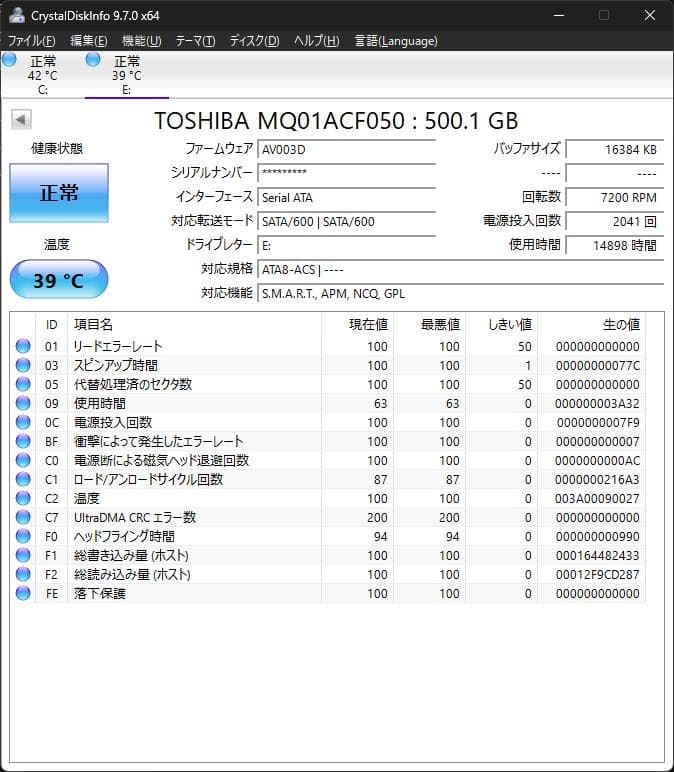The height and width of the screenshot is (772, 674).
Task: Click the 正常 health status button
Action: 59,193
